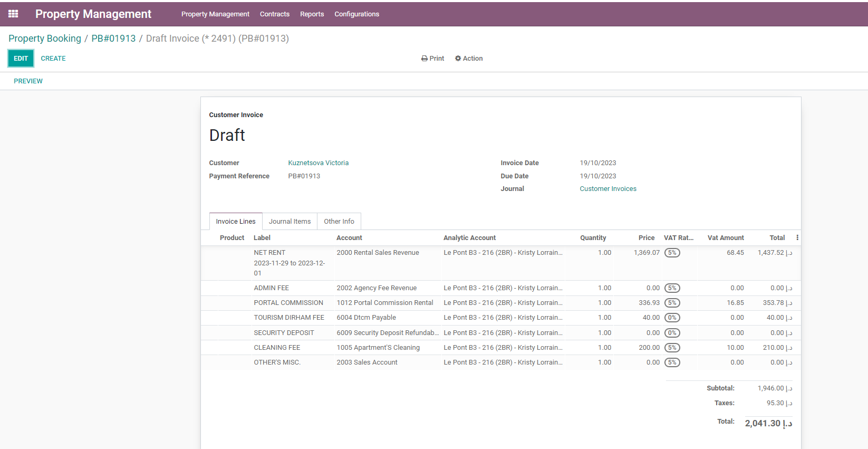Viewport: 868px width, 449px height.
Task: Open column options kebab icon
Action: point(797,238)
